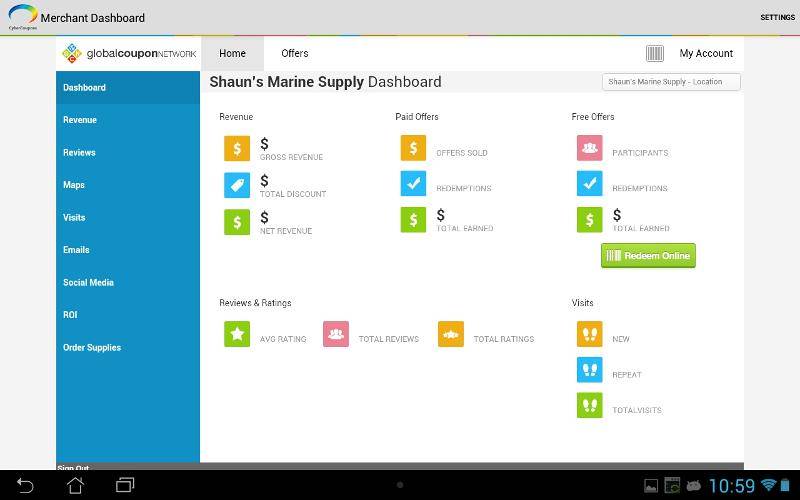The image size is (800, 500).
Task: Click the NET REVENUE label
Action: pyautogui.click(x=286, y=231)
